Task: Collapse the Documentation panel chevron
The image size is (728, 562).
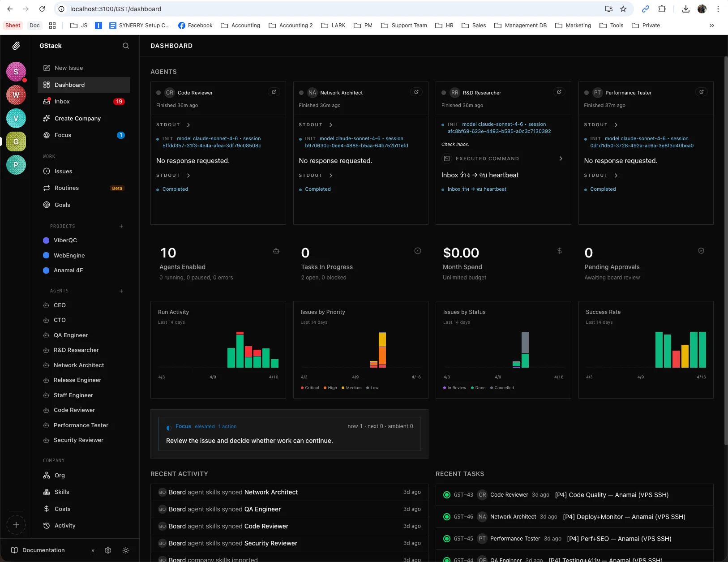Action: [93, 550]
